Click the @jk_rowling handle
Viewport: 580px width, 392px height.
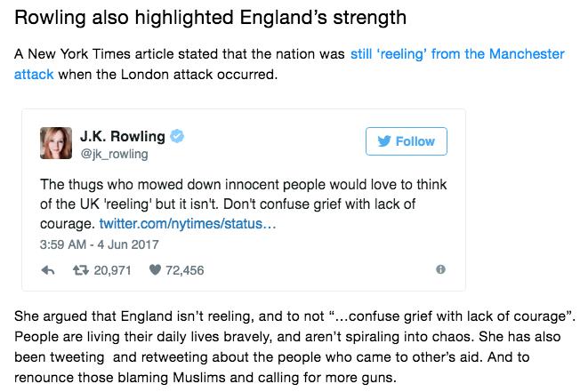[x=114, y=154]
